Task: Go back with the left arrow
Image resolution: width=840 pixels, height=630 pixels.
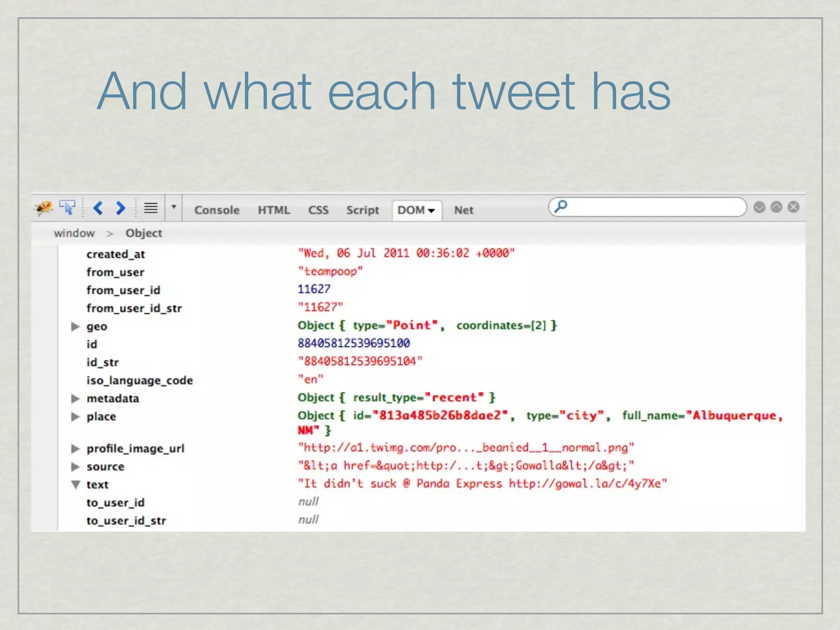Action: [x=98, y=208]
